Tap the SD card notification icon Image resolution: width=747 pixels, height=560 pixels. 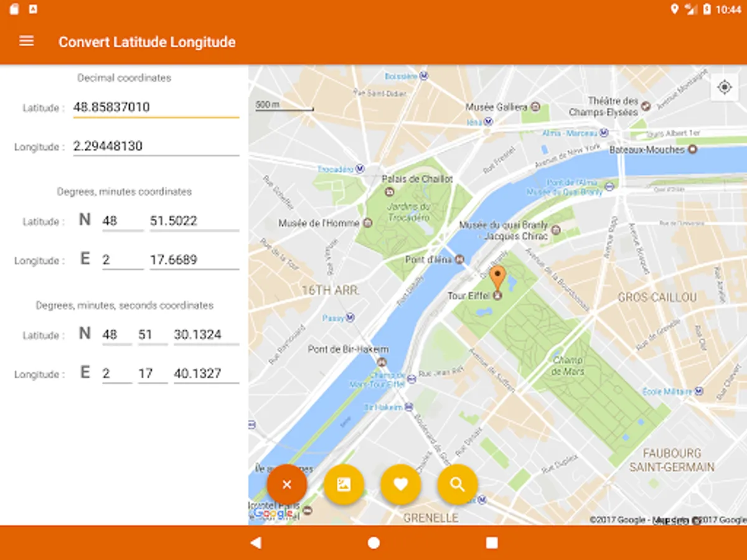click(x=14, y=9)
